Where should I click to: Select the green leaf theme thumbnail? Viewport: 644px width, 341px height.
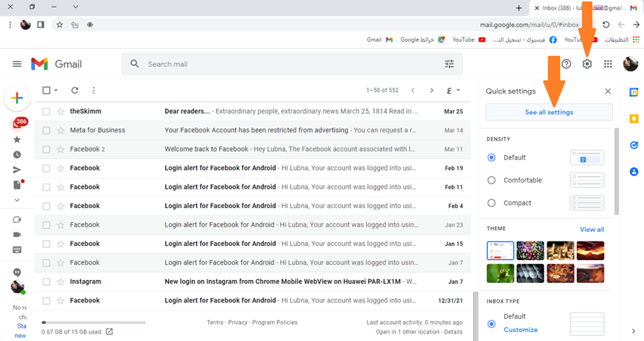(500, 273)
